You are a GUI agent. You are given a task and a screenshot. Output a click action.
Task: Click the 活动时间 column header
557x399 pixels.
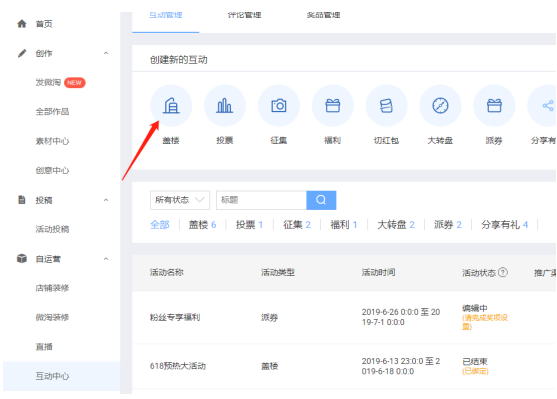click(x=378, y=273)
